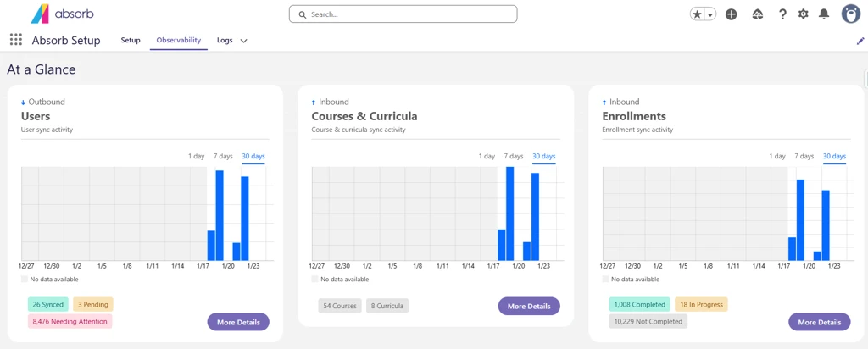The height and width of the screenshot is (349, 868).
Task: Click the 3 Pending badge
Action: (x=93, y=304)
